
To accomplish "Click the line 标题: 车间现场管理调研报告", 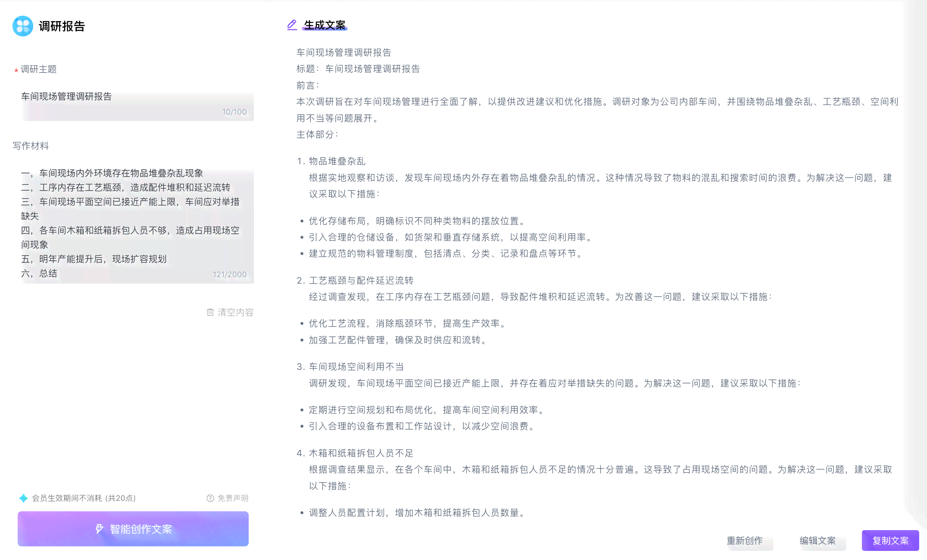I will coord(358,69).
